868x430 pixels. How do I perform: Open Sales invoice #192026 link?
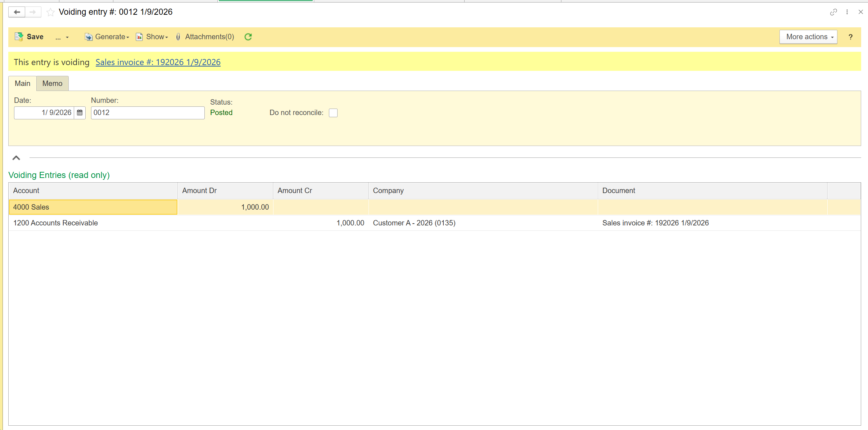[x=158, y=62]
